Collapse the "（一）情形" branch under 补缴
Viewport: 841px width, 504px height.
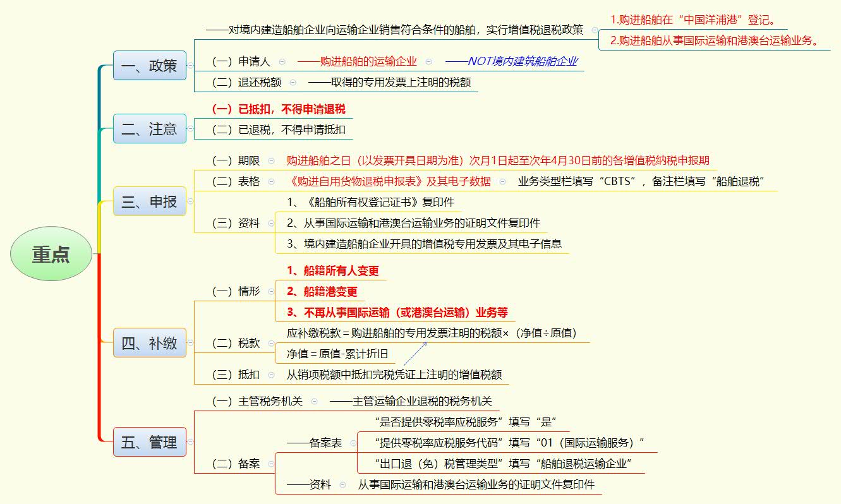coord(272,291)
